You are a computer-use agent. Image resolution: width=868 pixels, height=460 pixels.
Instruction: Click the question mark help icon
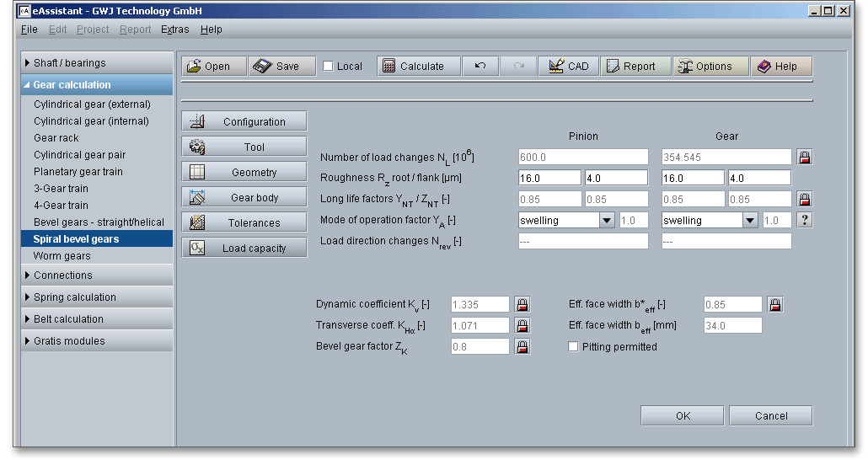tap(805, 220)
